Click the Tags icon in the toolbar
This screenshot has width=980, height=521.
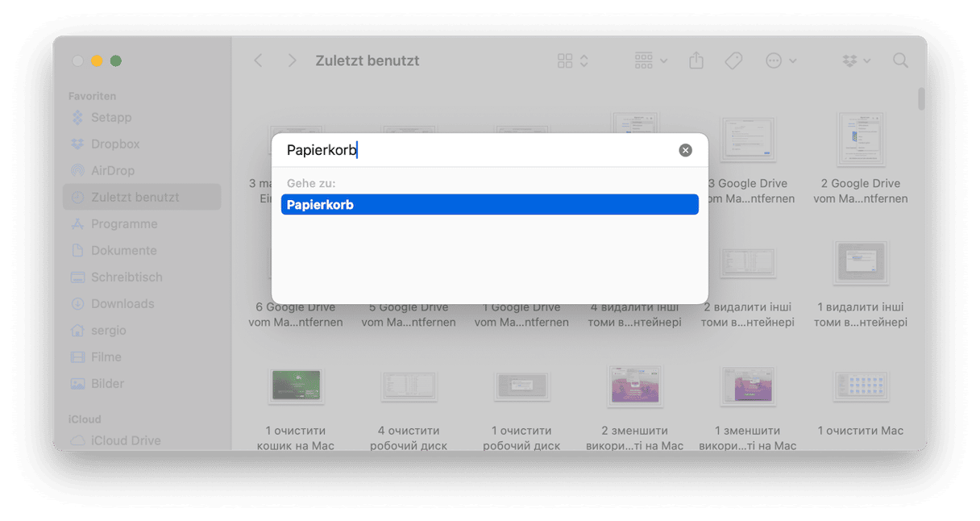click(733, 61)
